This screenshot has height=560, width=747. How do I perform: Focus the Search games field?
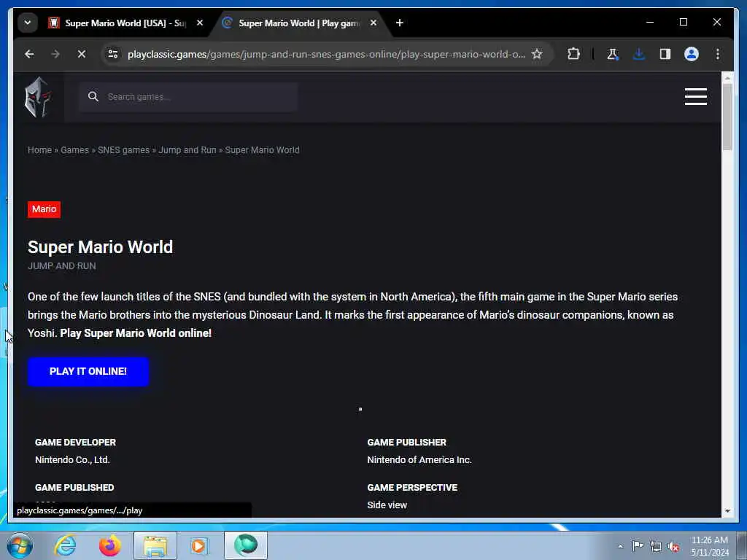pyautogui.click(x=188, y=97)
